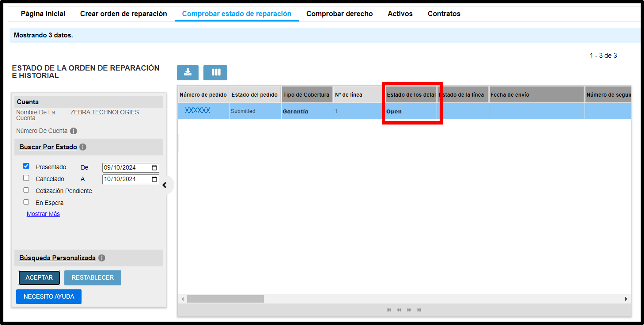Click the Open details status cell
Screen dimensions: 644x325
[411, 111]
